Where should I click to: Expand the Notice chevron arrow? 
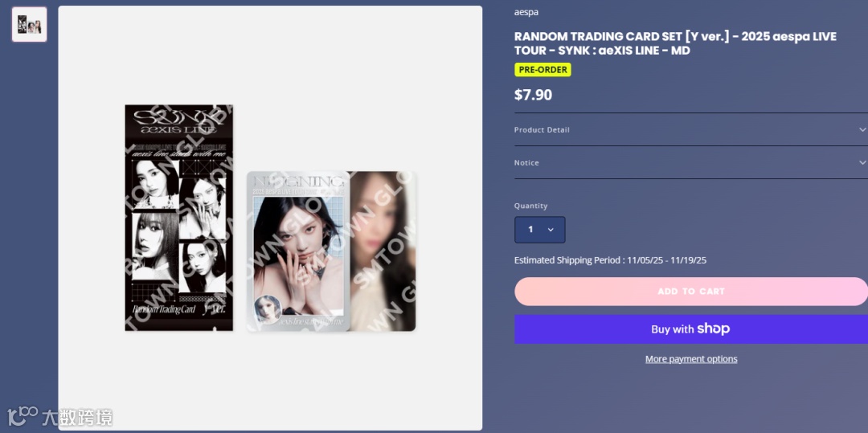862,162
